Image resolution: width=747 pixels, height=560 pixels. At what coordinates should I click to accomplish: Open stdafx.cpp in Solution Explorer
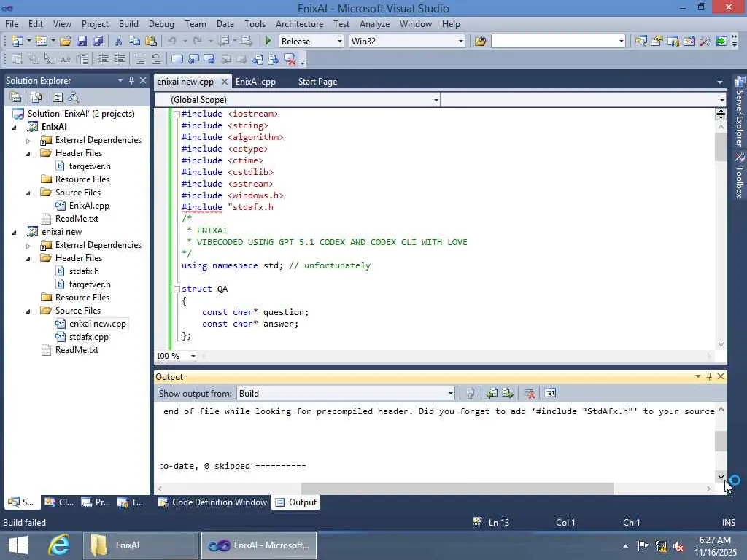[88, 337]
